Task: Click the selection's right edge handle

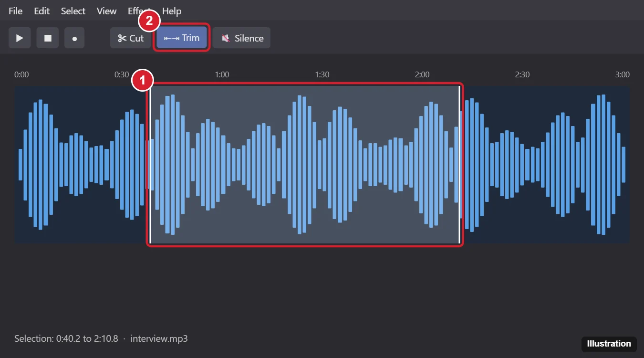Action: tap(460, 165)
